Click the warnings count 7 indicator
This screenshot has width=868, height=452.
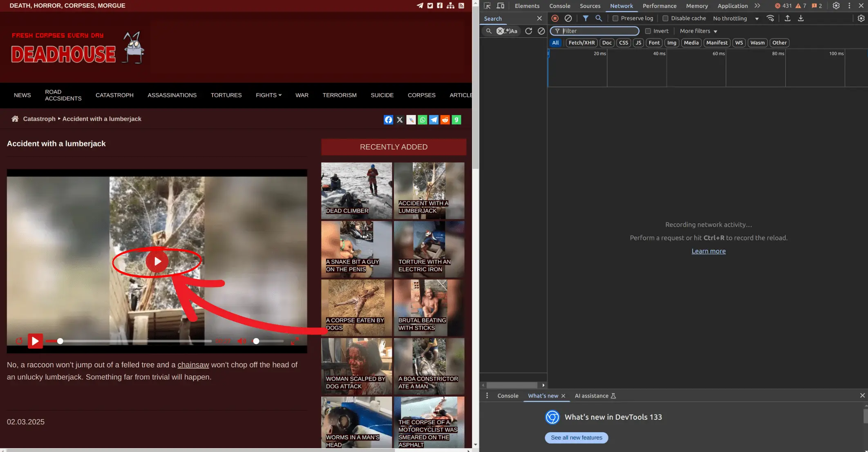point(801,6)
